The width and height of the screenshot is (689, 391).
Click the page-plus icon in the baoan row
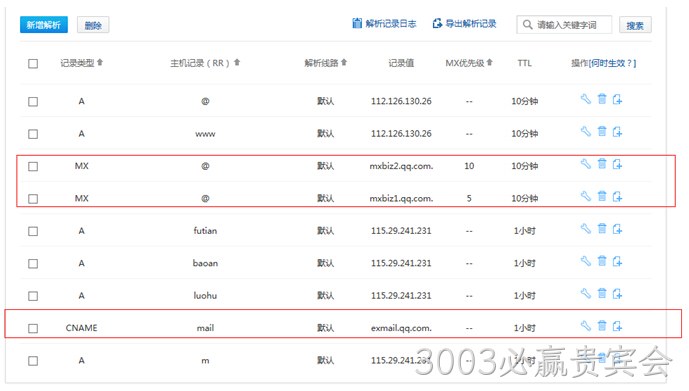617,261
